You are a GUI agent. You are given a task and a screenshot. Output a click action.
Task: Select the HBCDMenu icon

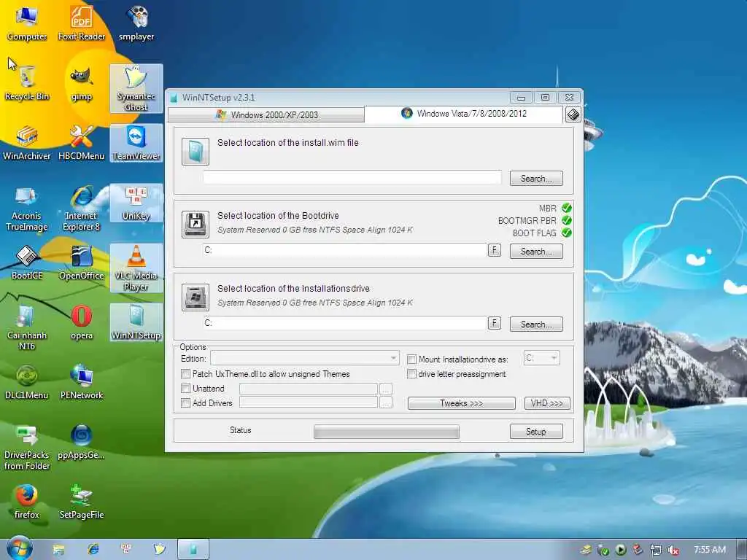[82, 143]
